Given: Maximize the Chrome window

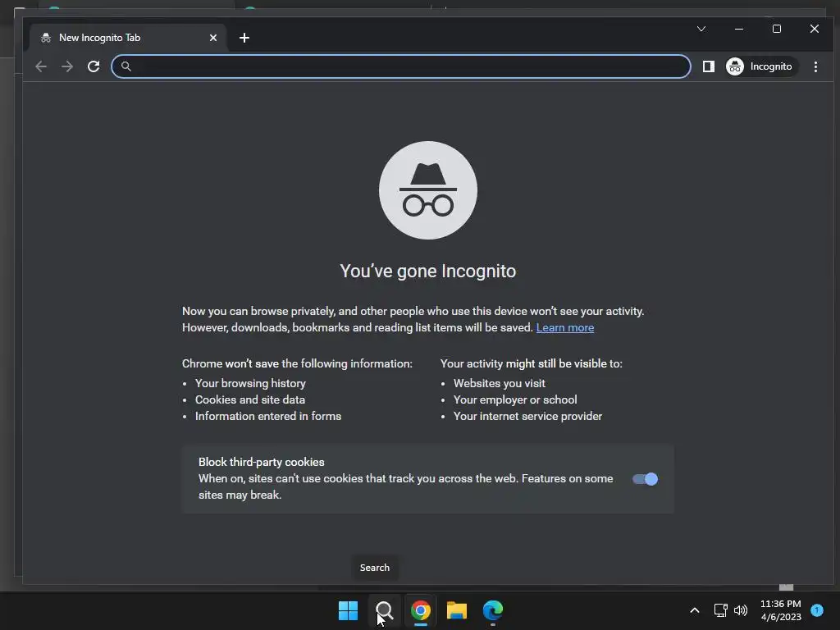Looking at the screenshot, I should (x=777, y=29).
